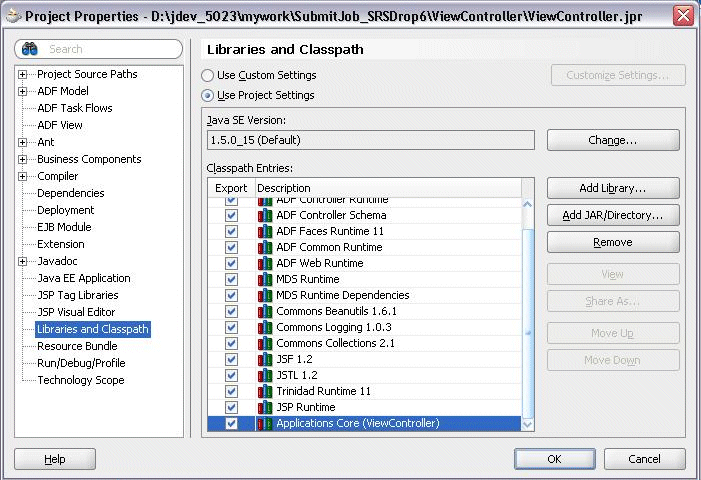This screenshot has height=480, width=701.
Task: Click the Cancel button
Action: click(x=644, y=459)
